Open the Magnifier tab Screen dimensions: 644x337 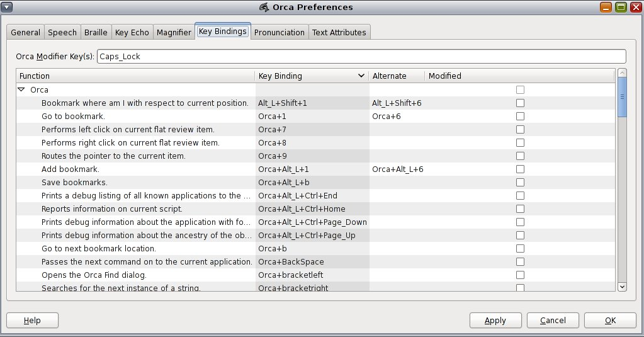pyautogui.click(x=174, y=33)
